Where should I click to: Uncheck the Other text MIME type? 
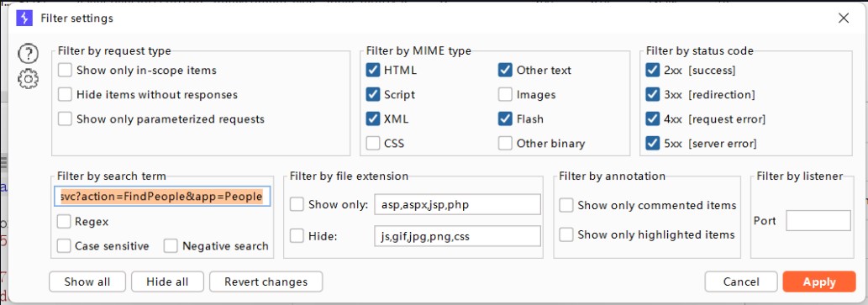click(x=505, y=71)
